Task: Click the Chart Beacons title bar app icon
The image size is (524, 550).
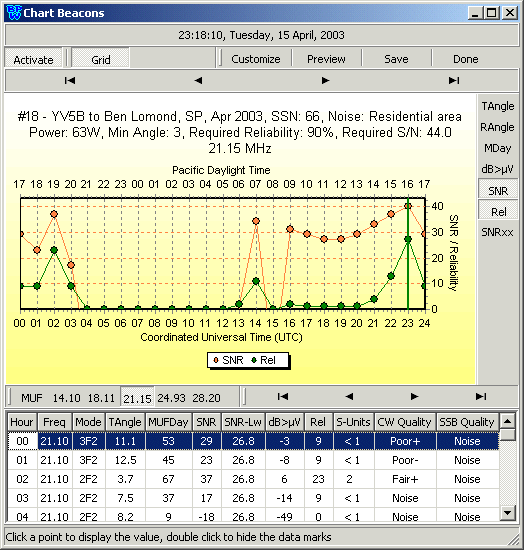Action: click(x=14, y=13)
